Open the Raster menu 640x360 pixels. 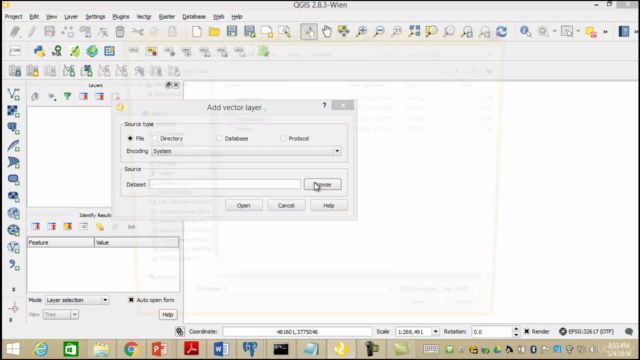pos(167,17)
